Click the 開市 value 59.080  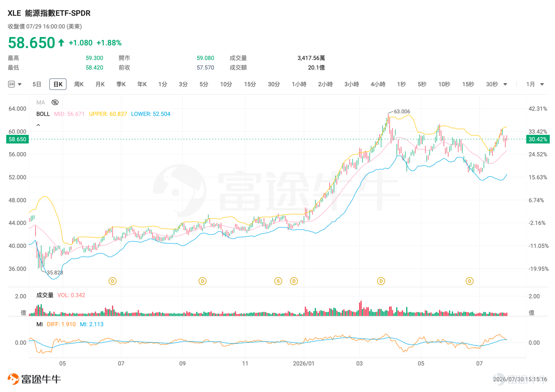pos(205,58)
